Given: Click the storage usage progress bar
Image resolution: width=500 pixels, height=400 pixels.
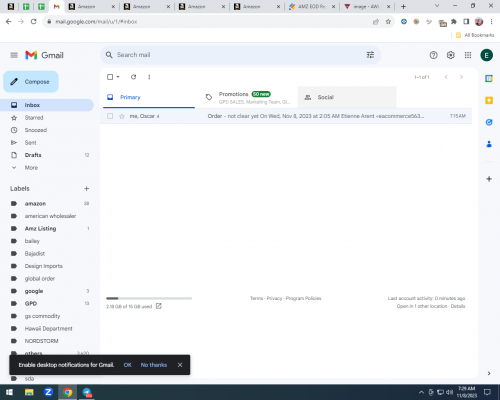Looking at the screenshot, I should (x=149, y=298).
